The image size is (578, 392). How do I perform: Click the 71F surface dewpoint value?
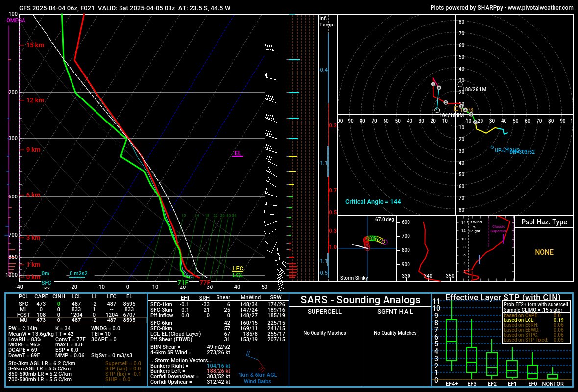pyautogui.click(x=183, y=283)
